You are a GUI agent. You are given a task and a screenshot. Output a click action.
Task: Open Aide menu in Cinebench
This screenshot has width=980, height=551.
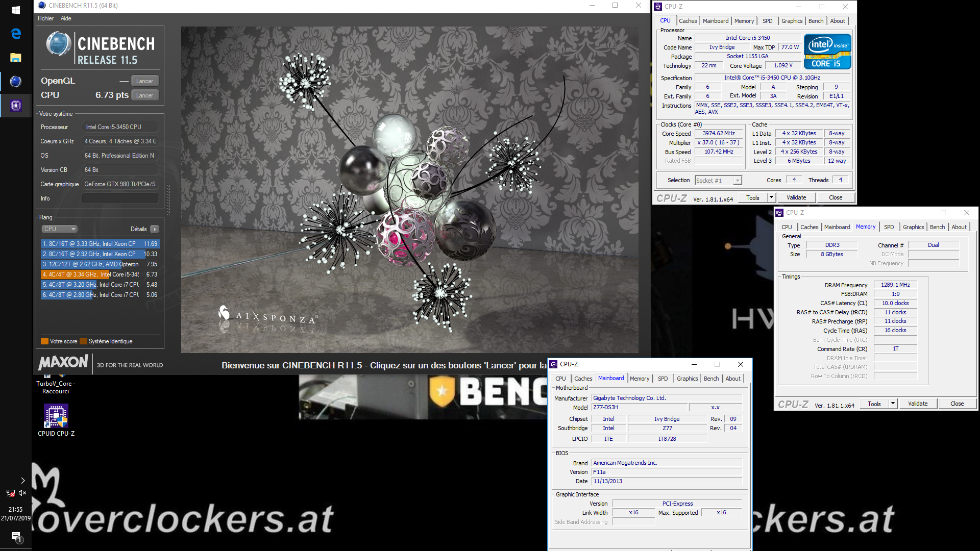tap(66, 18)
